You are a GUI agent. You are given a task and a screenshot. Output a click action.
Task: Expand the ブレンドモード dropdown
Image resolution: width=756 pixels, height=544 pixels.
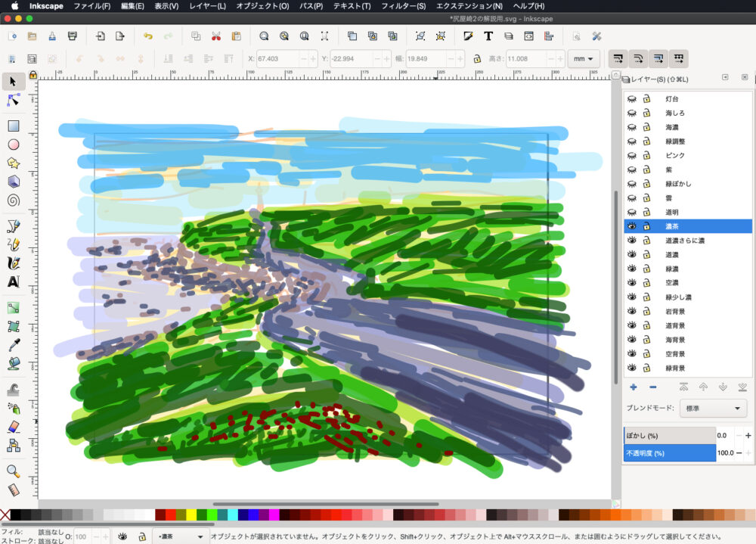pos(712,409)
